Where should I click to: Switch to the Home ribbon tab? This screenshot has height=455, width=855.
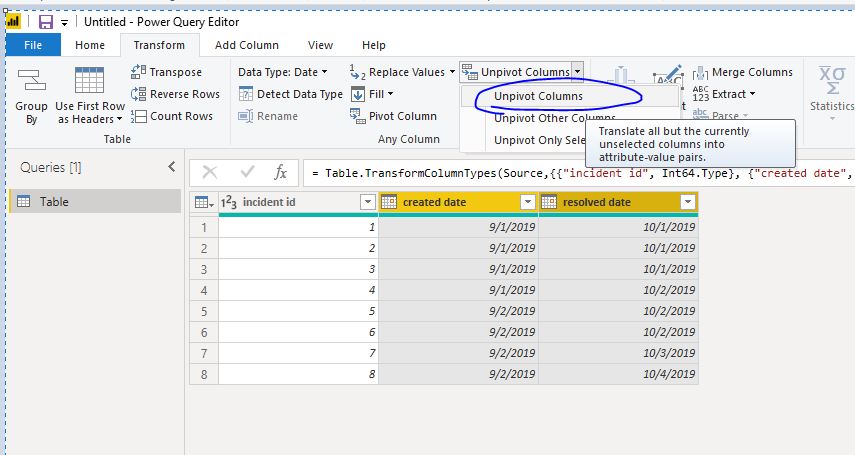click(90, 45)
